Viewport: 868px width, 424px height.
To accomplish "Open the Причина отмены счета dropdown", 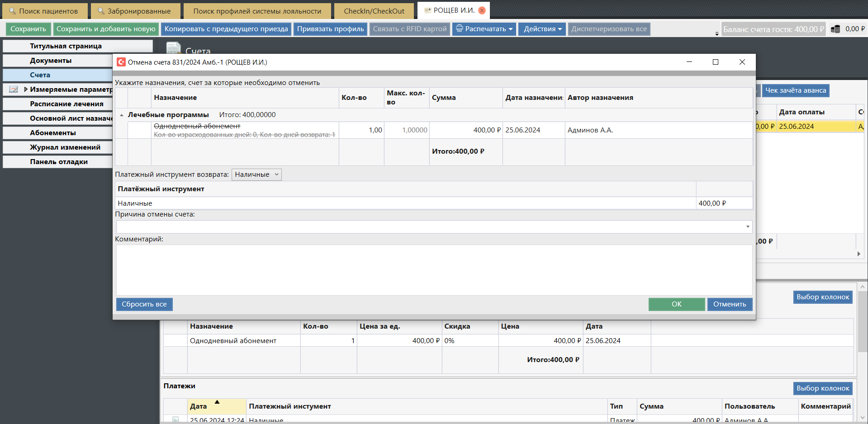I will coord(747,227).
